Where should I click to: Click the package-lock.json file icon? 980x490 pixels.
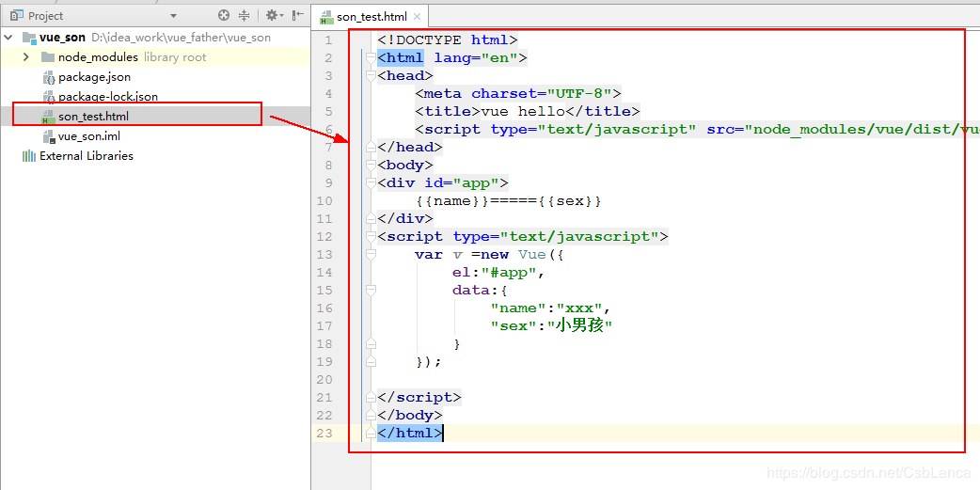49,97
